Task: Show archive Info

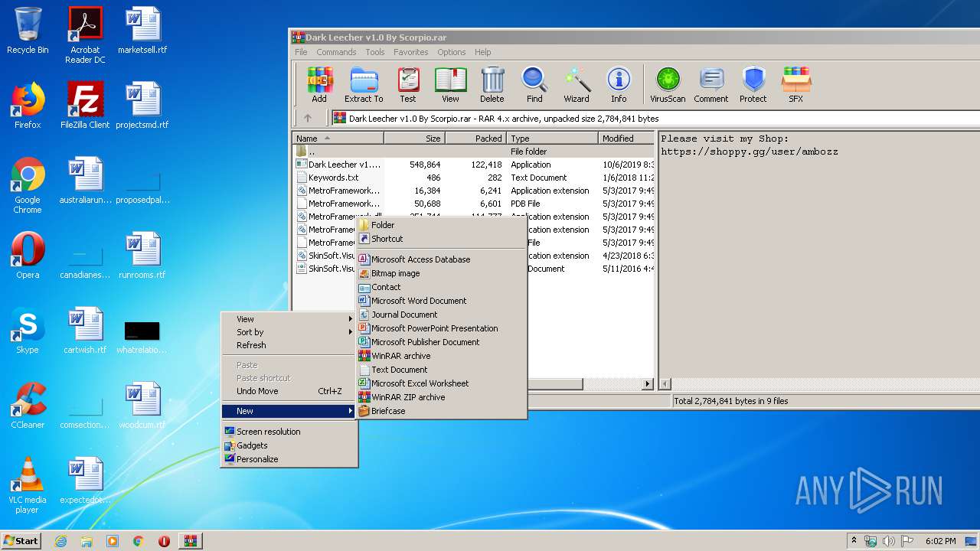Action: coord(619,84)
